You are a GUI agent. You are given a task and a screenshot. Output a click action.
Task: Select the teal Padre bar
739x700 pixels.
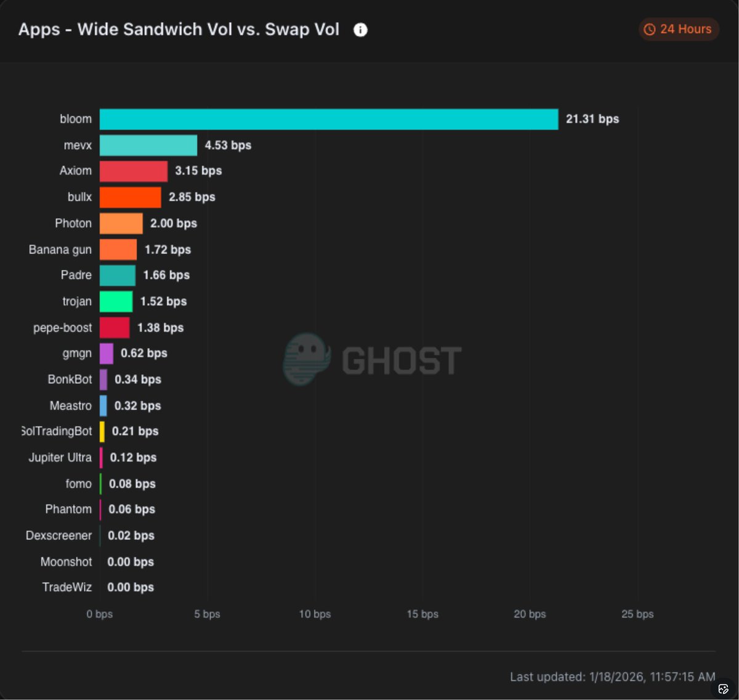[x=118, y=275]
